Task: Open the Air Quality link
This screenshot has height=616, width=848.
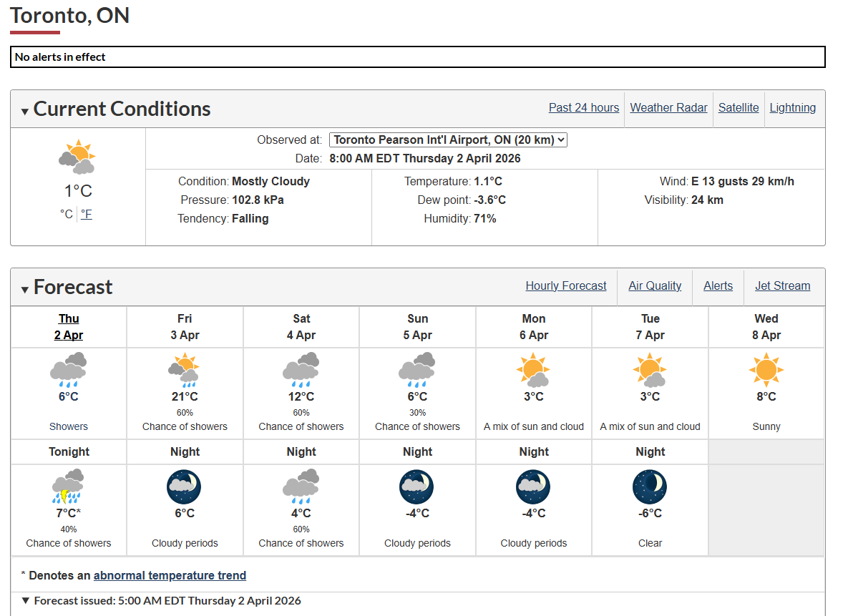Action: click(655, 286)
